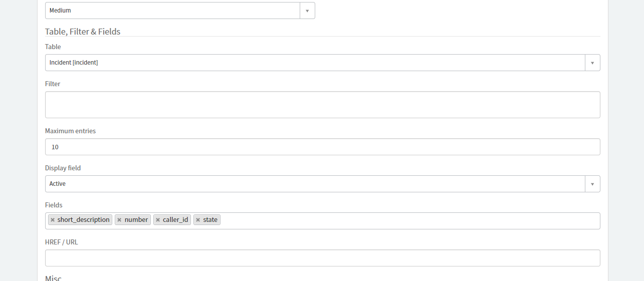Focus the Filter text area
This screenshot has height=281, width=644.
click(x=322, y=105)
